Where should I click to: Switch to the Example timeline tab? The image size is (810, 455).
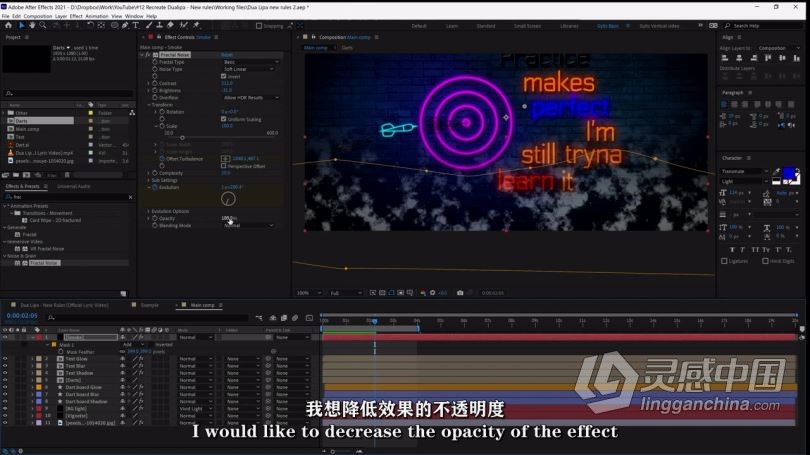click(149, 305)
